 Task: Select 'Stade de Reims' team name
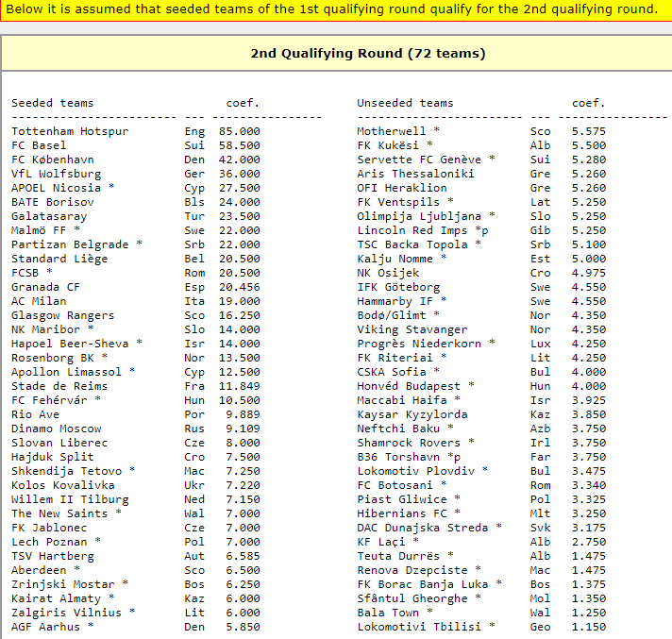tap(59, 386)
